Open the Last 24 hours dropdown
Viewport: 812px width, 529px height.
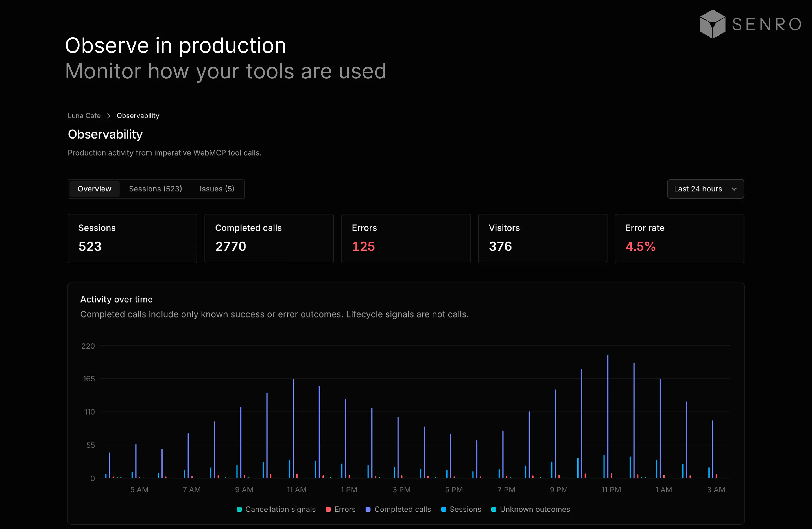coord(705,189)
